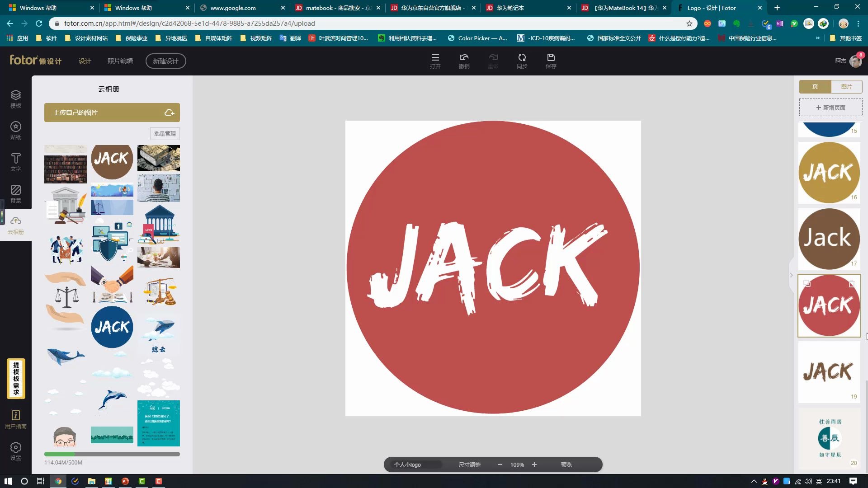868x488 pixels.
Task: Select the handshake illustration in album
Action: [112, 284]
